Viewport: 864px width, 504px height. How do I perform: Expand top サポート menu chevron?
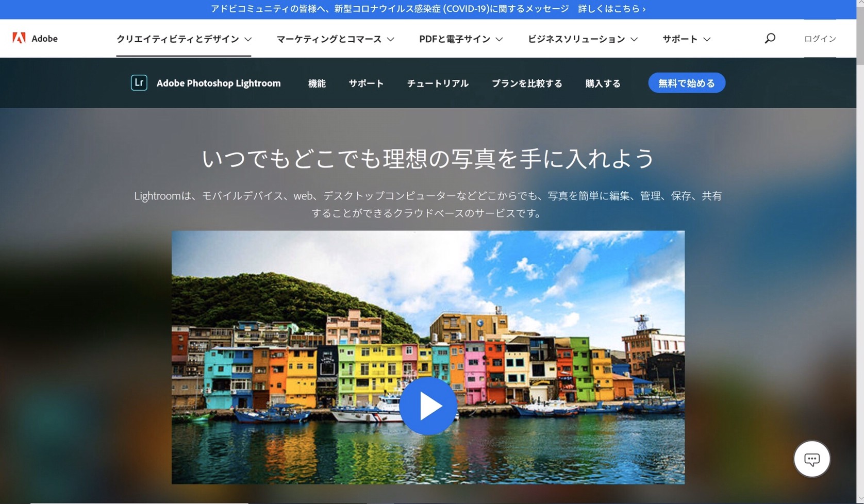pos(707,39)
